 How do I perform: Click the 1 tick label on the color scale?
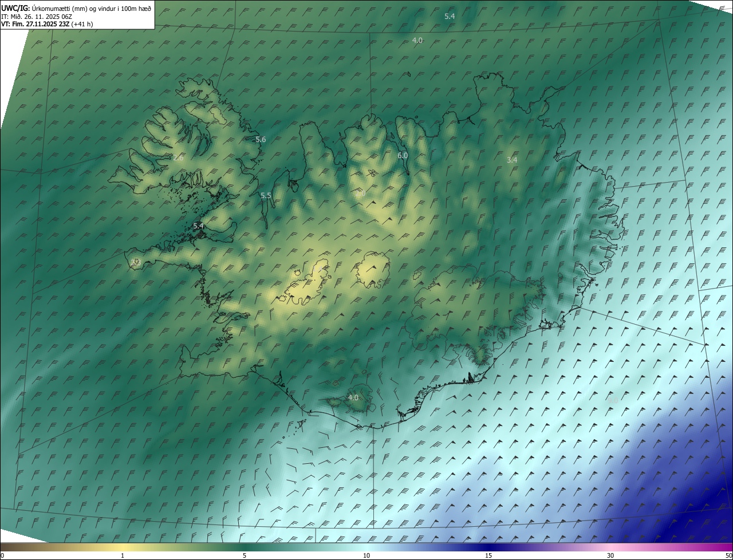(123, 555)
